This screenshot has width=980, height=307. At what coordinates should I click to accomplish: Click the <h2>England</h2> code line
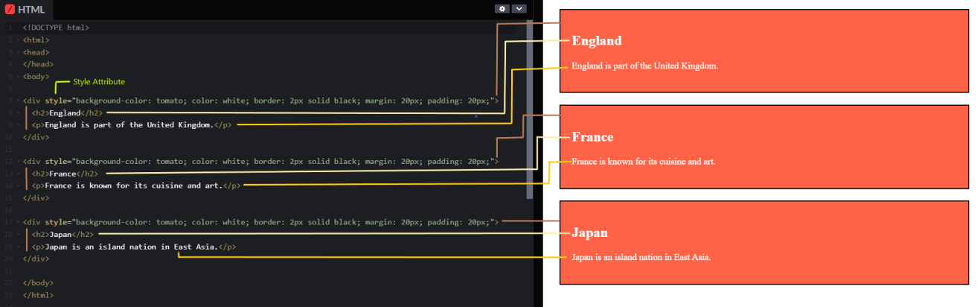[67, 113]
